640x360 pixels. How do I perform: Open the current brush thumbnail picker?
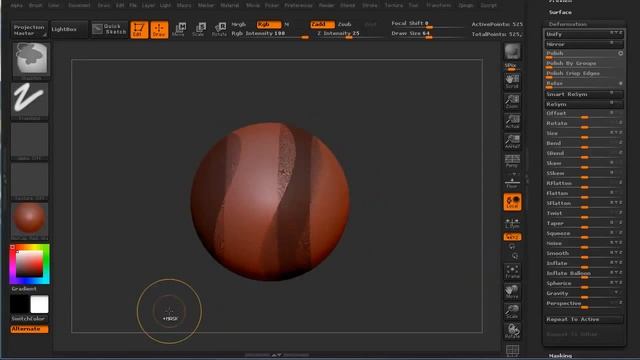(x=30, y=61)
